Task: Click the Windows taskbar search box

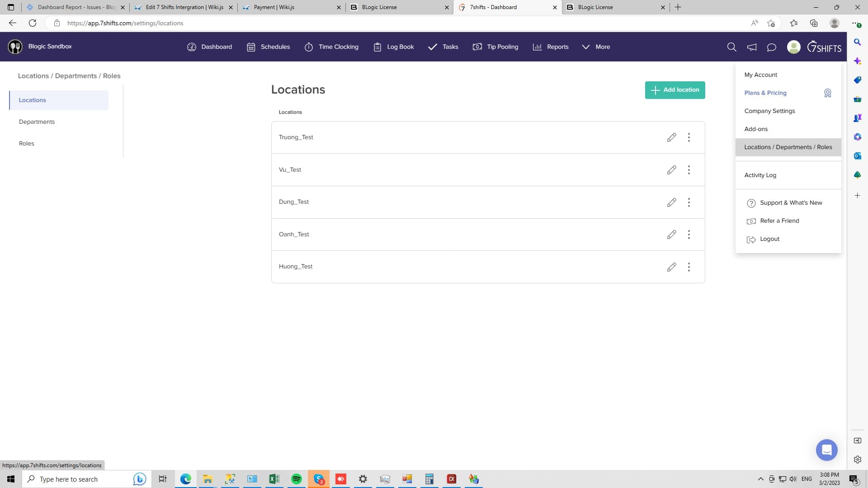Action: pos(77,479)
